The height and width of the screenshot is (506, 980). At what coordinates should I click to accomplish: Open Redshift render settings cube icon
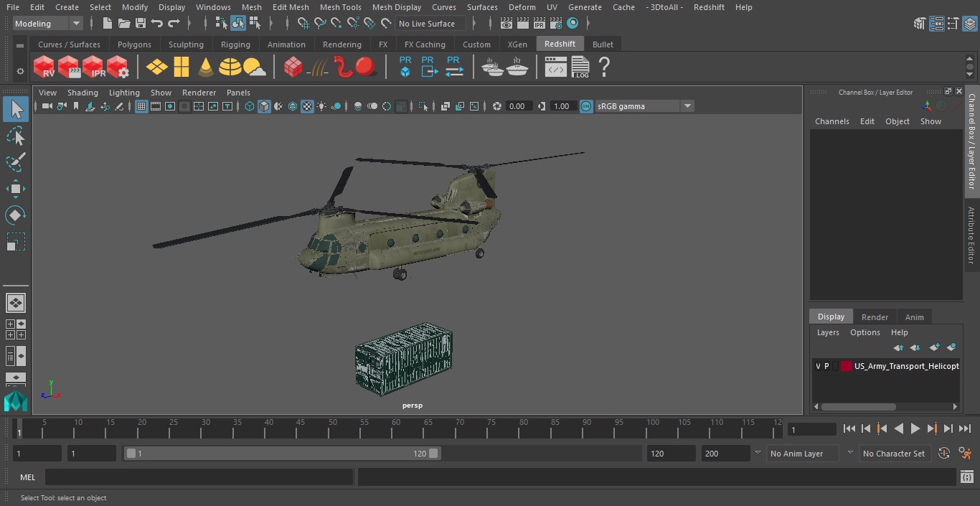click(118, 67)
